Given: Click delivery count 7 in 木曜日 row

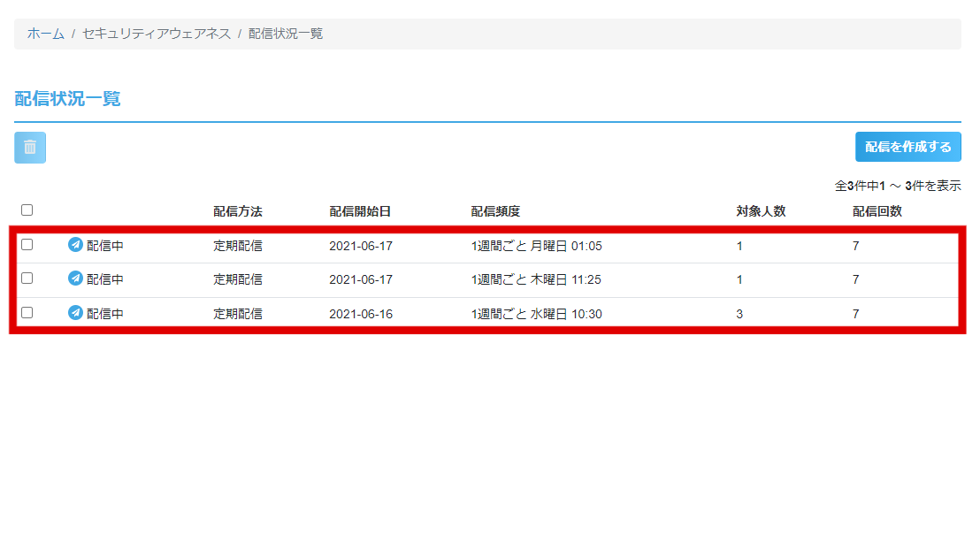Looking at the screenshot, I should [855, 279].
